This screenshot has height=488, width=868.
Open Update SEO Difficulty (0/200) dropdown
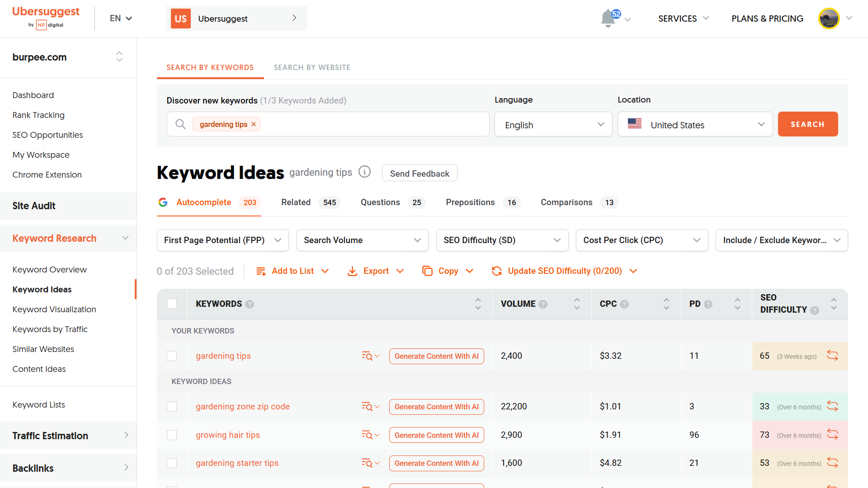[x=564, y=271]
